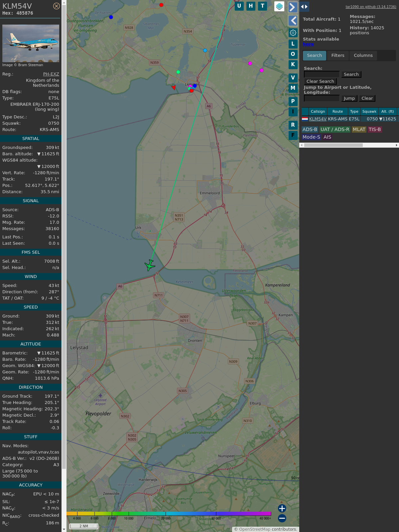Click the Groundspeed value 309 kt
The height and width of the screenshot is (532, 399).
53,148
